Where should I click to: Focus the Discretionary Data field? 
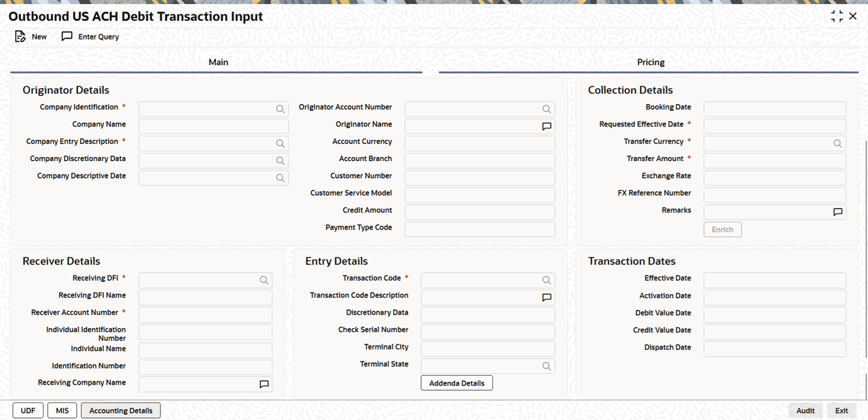tap(488, 315)
